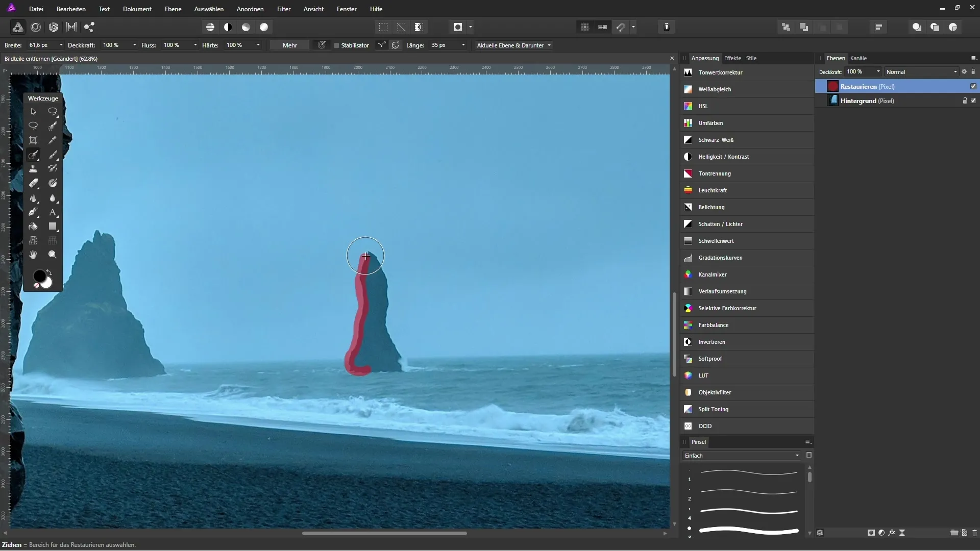
Task: Toggle window stabilizer mode
Action: (x=396, y=45)
